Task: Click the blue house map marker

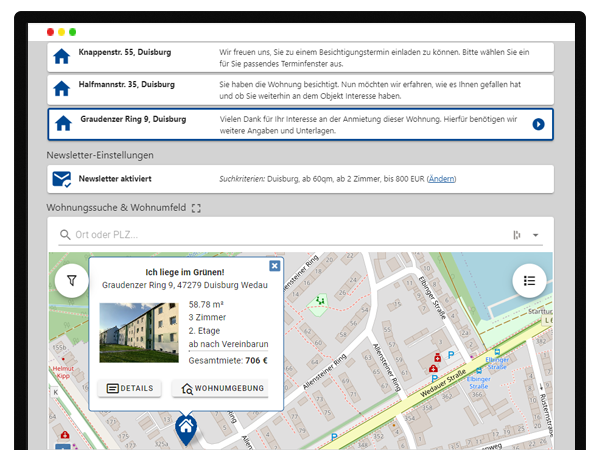Action: coord(185,428)
